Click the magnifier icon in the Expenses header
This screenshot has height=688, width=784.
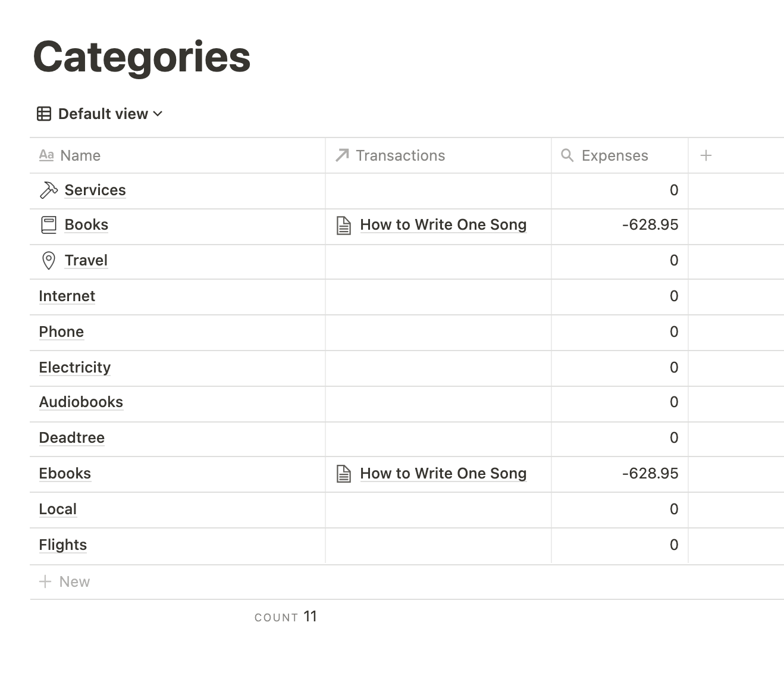(567, 155)
